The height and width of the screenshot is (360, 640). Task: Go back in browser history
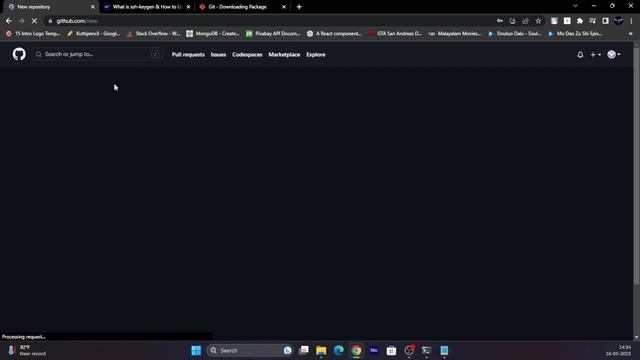pos(9,21)
